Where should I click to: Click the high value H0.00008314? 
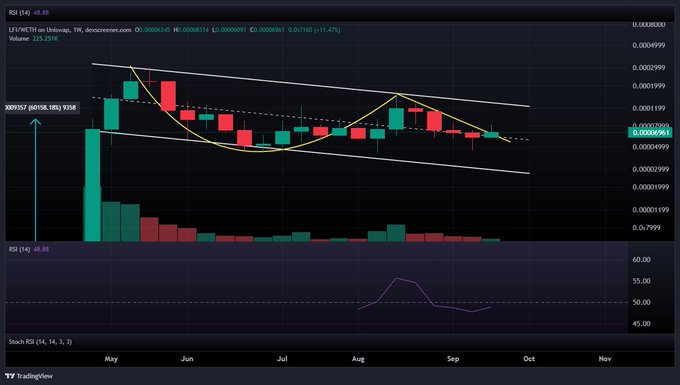coord(191,30)
